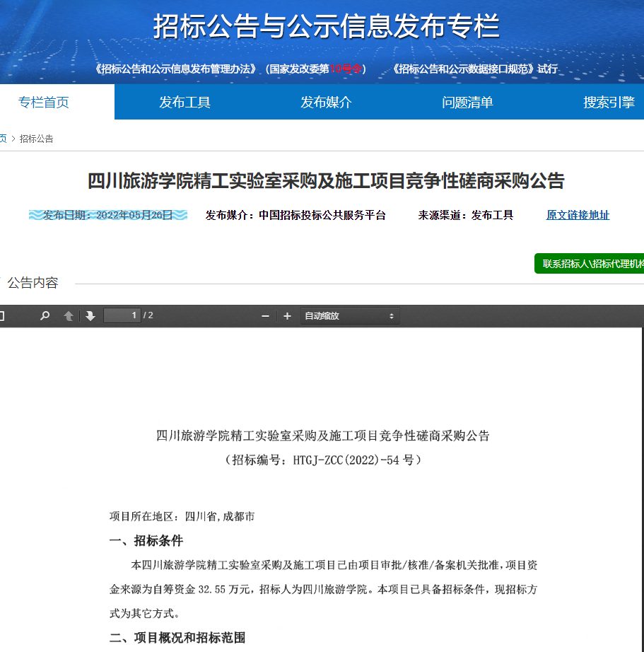The width and height of the screenshot is (644, 652).
Task: Click the 来源渠道：发布工具 text
Action: 466,215
